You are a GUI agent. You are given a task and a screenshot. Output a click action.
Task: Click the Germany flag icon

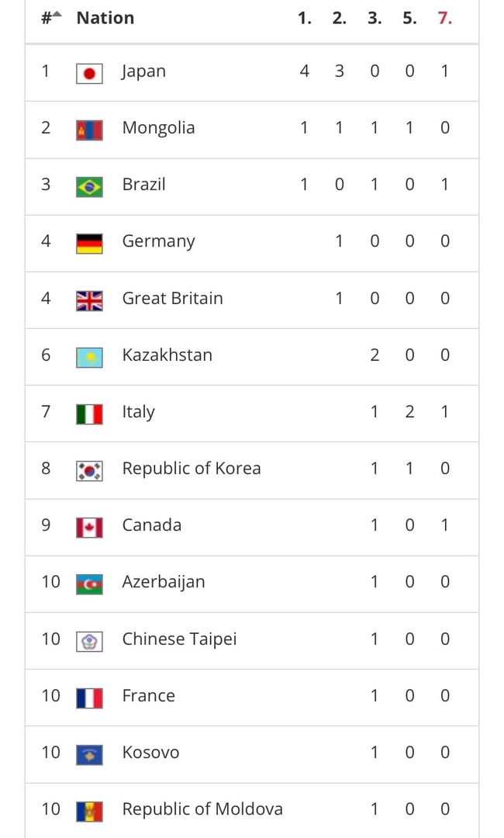(x=89, y=244)
